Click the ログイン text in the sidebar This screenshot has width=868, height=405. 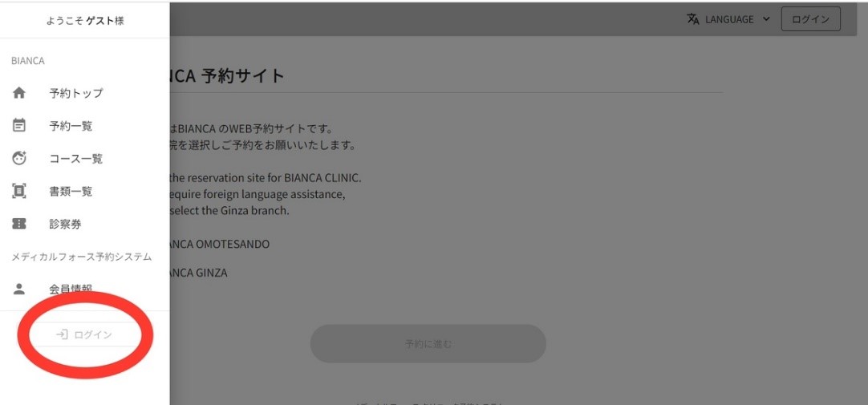92,334
